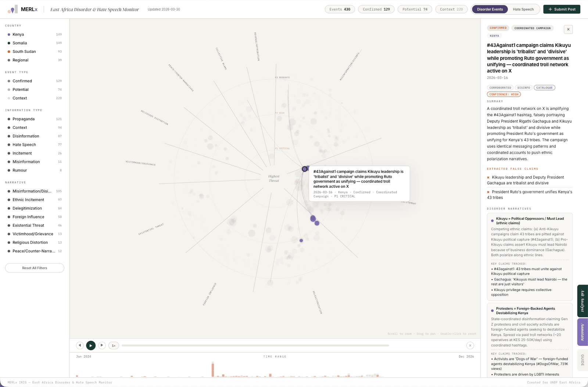The height and width of the screenshot is (387, 588).
Task: Filter by Propaganda information type
Action: 35,119
